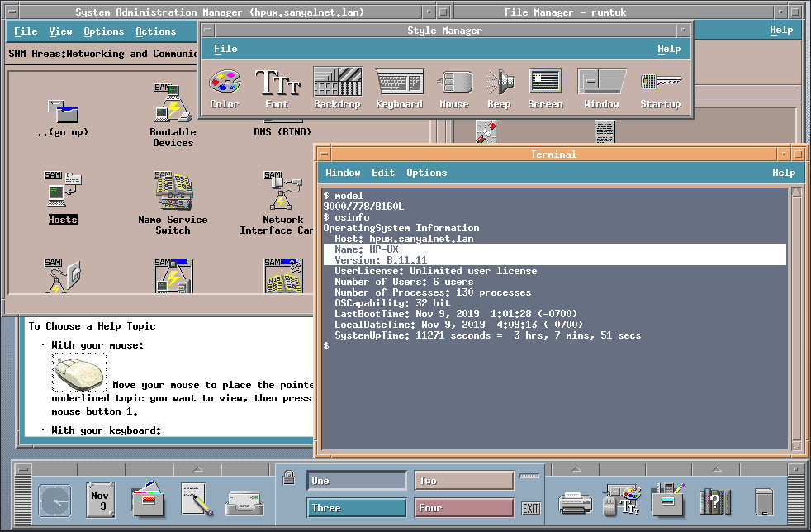
Task: Switch to workspace Two
Action: tap(463, 480)
